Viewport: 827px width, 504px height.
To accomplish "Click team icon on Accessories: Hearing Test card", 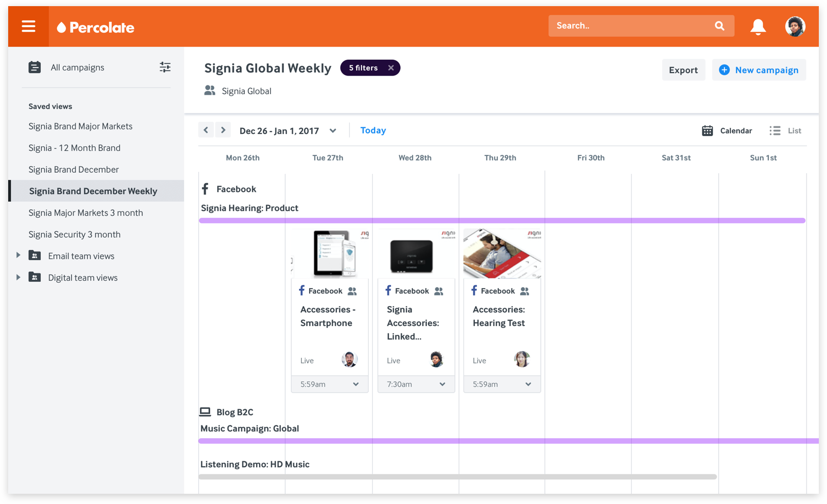I will (524, 291).
